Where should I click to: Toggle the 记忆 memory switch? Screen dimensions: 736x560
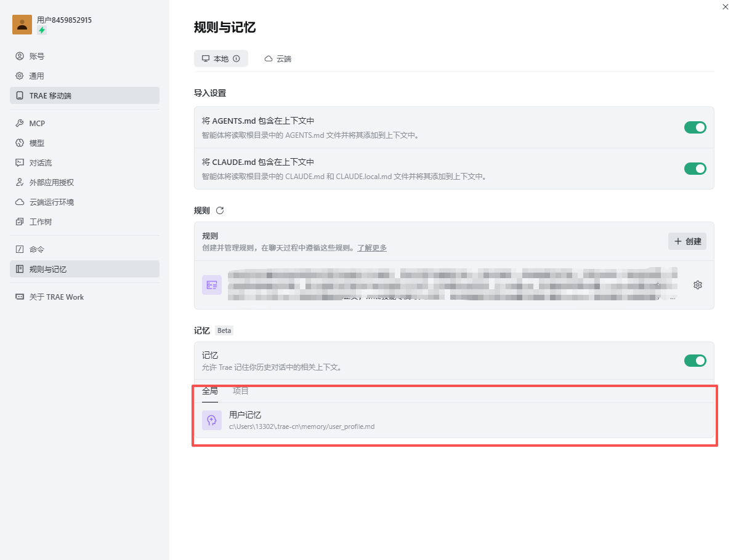[695, 360]
